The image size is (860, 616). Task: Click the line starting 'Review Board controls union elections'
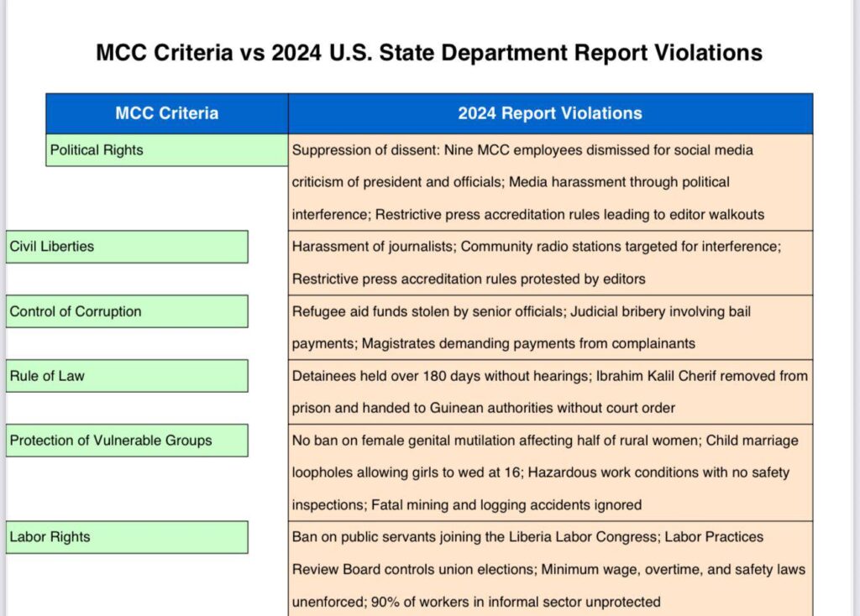[548, 569]
